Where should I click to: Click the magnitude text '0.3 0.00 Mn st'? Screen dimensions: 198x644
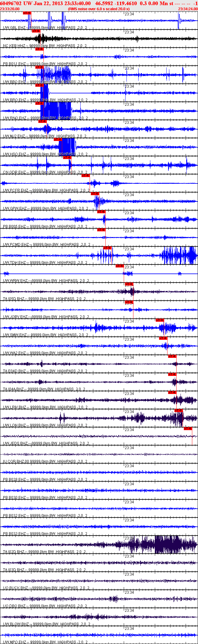click(157, 3)
